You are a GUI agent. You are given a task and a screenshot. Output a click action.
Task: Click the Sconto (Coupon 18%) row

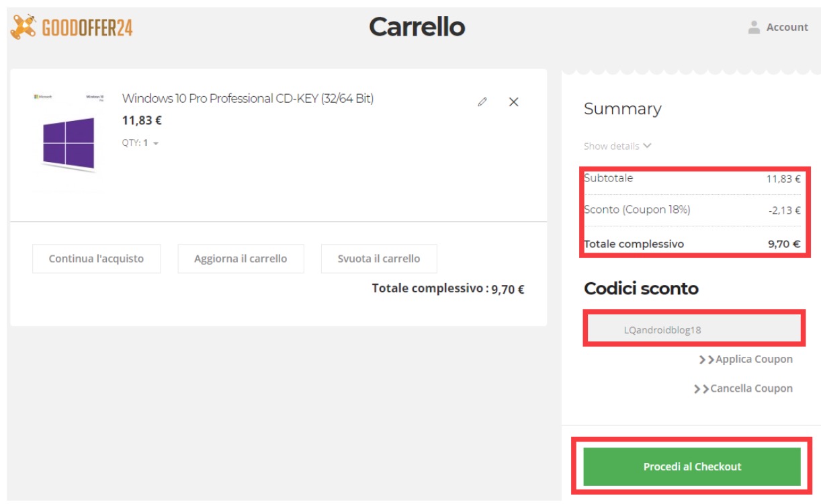692,210
